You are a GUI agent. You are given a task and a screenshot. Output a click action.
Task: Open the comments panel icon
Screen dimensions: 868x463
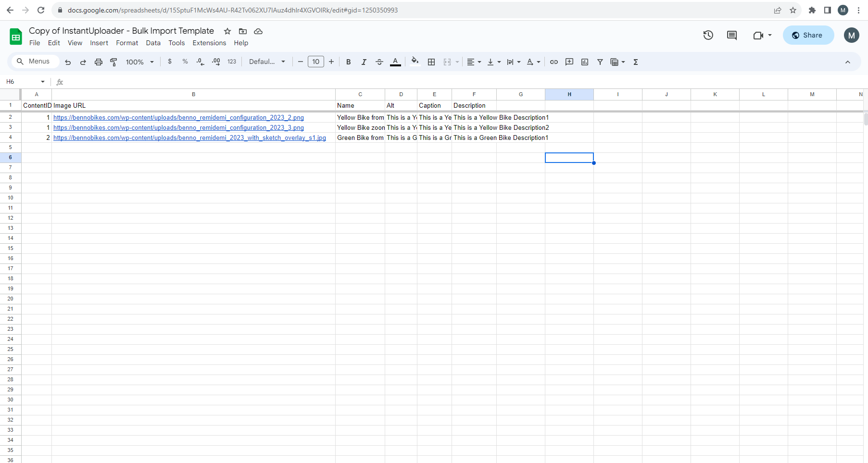pyautogui.click(x=732, y=35)
